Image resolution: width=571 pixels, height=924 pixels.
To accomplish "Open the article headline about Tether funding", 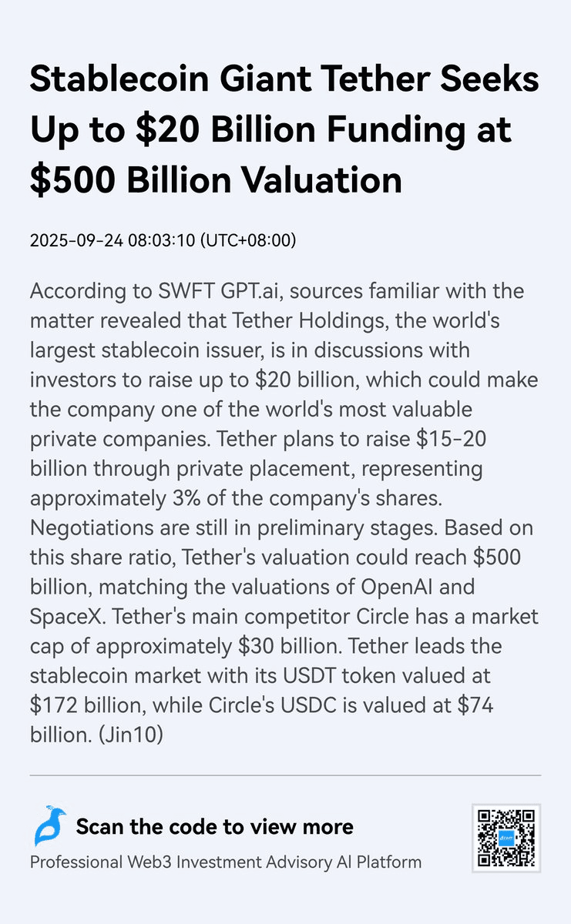I will coord(284,131).
